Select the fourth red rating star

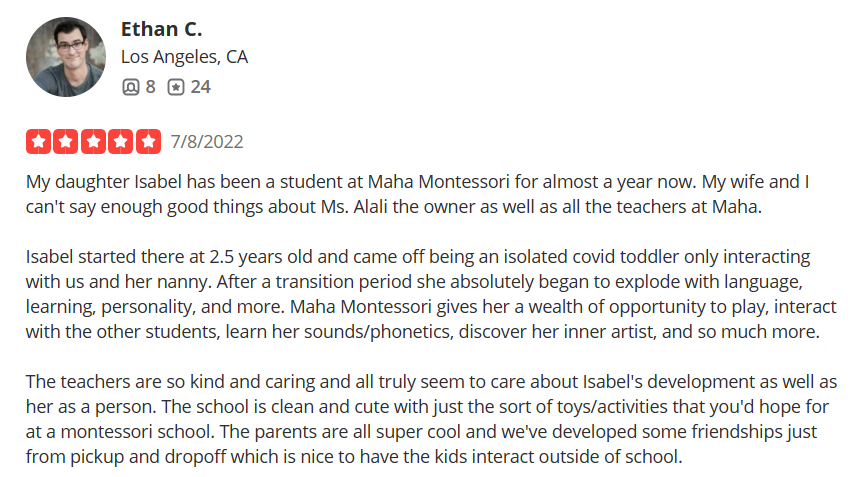(x=120, y=142)
